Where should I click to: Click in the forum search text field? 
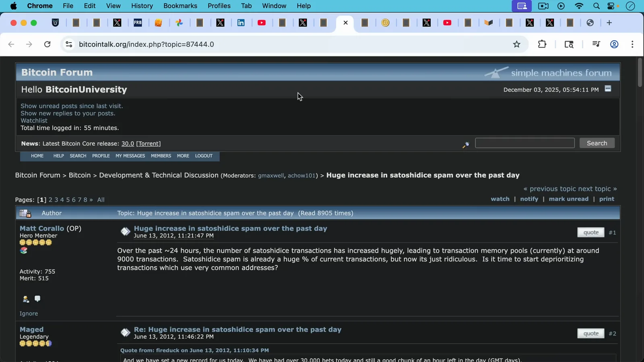click(524, 143)
